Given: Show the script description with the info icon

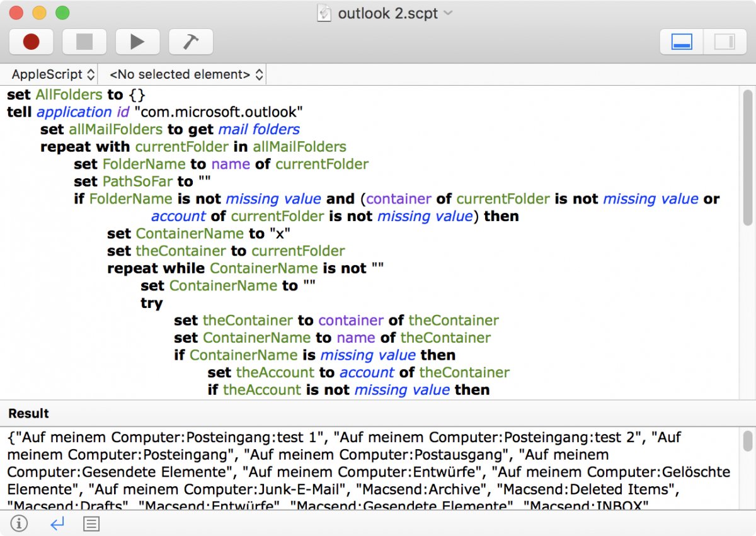Looking at the screenshot, I should click(x=19, y=523).
